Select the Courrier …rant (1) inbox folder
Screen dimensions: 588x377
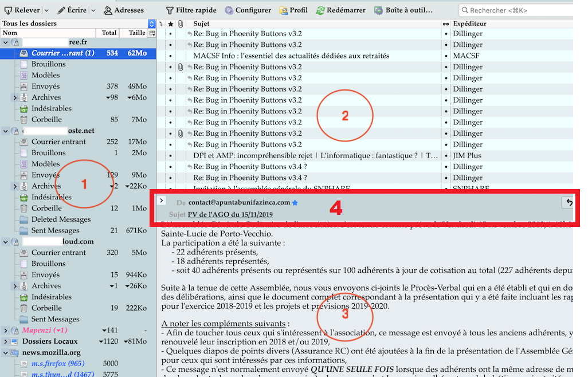pos(78,53)
